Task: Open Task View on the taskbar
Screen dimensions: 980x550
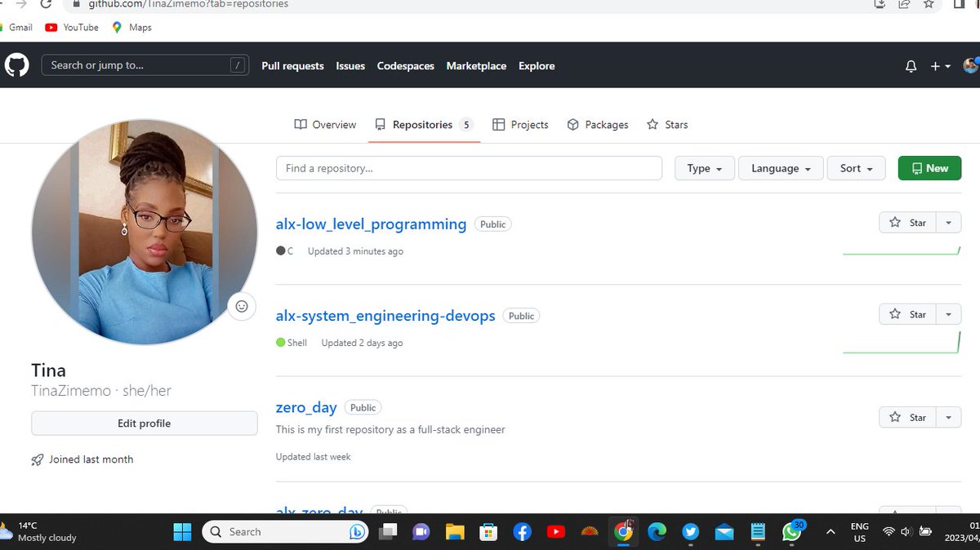Action: click(387, 532)
